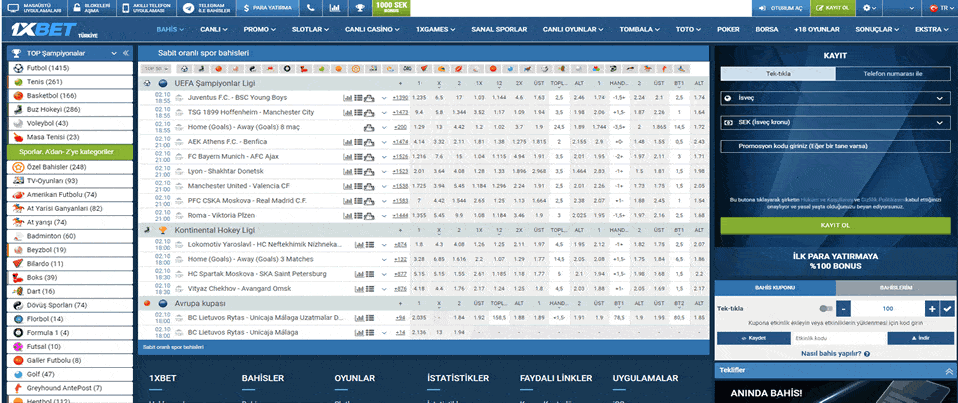This screenshot has width=958, height=403.
Task: Confirm one-click stake with checkmark button
Action: 947,308
